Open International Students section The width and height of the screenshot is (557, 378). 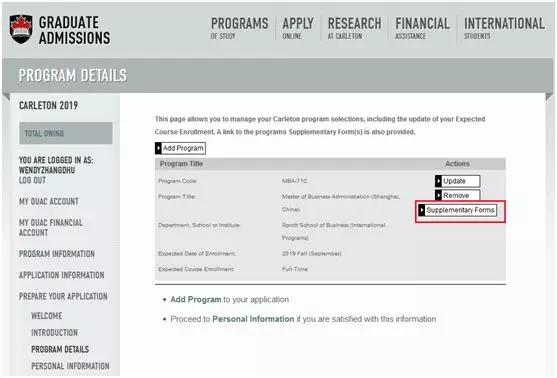(504, 28)
